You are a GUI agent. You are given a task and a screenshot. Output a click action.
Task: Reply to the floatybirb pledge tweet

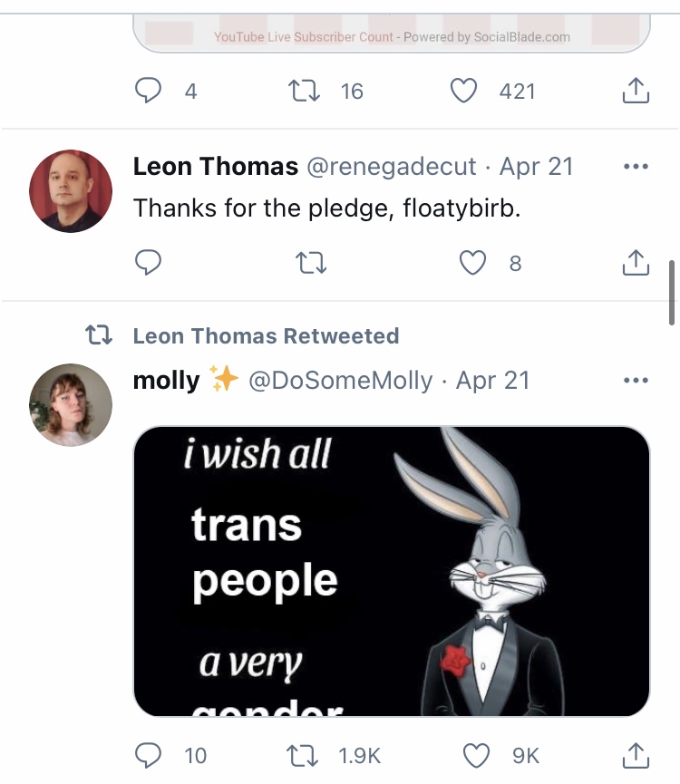click(148, 262)
